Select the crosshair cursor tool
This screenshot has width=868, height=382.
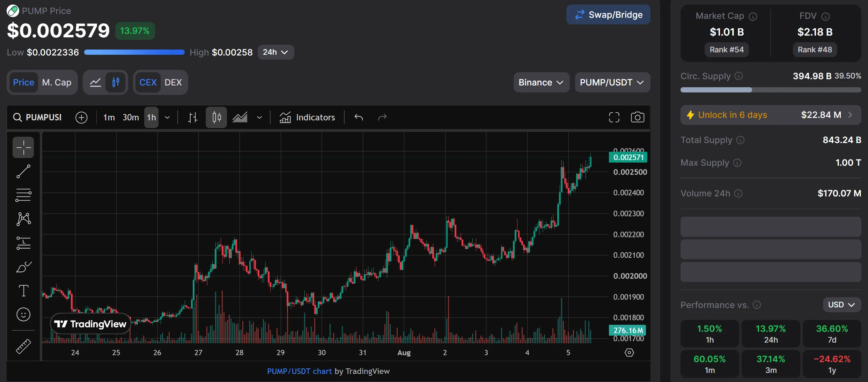tap(23, 148)
